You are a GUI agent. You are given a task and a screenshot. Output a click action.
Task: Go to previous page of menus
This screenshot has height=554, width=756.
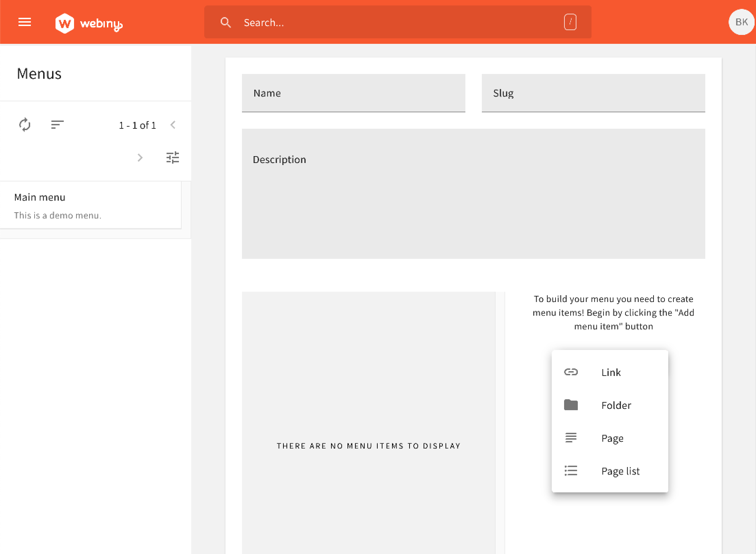pos(173,125)
